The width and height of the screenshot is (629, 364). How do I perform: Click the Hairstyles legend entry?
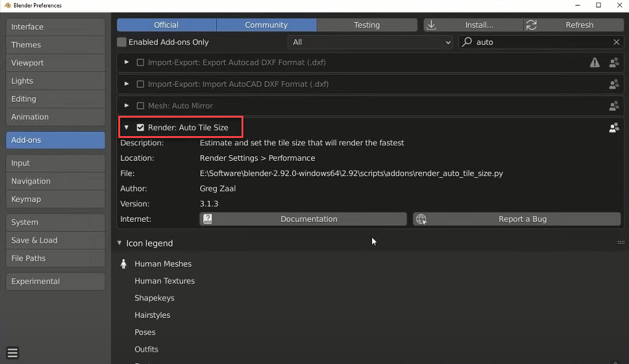(x=152, y=315)
